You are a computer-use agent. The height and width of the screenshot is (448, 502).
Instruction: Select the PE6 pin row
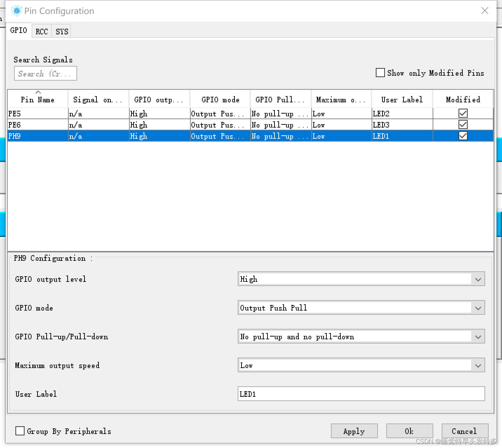coord(38,124)
